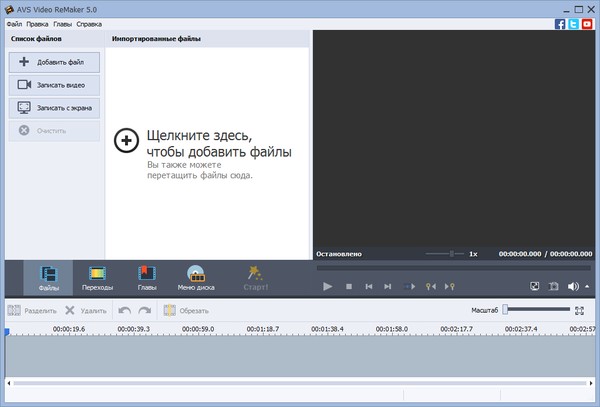Click the playback speed slider
Image resolution: width=600 pixels, height=407 pixels.
pyautogui.click(x=452, y=254)
